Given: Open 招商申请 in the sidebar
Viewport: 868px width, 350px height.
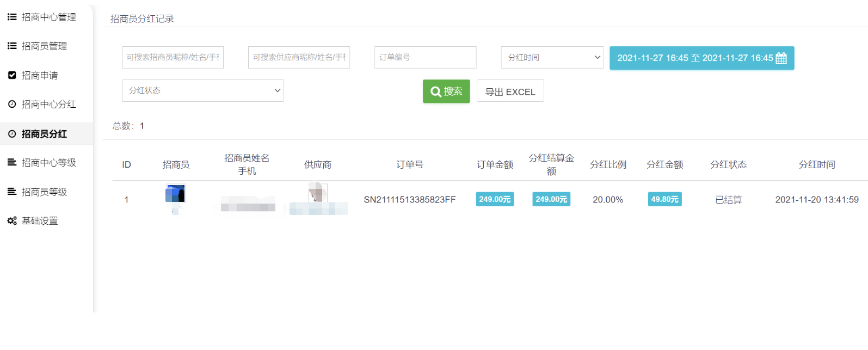Looking at the screenshot, I should point(40,75).
